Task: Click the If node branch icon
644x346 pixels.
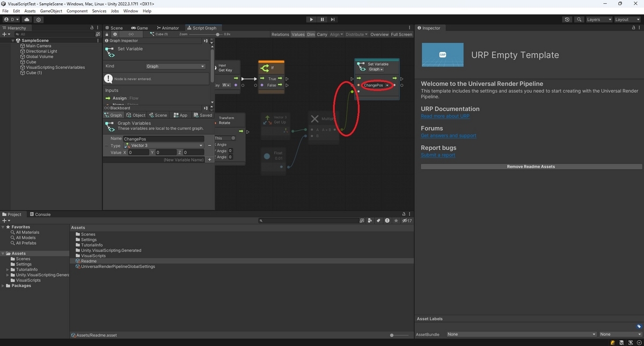Action: point(265,68)
